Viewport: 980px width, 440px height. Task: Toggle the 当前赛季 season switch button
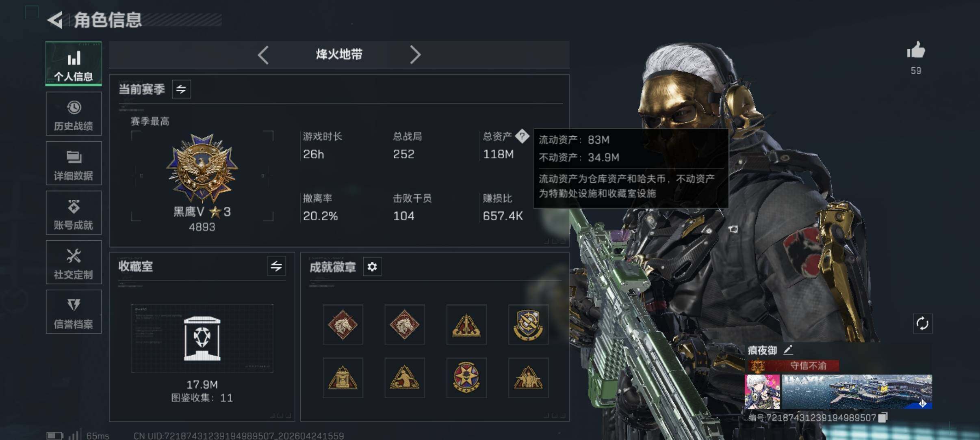pos(181,89)
